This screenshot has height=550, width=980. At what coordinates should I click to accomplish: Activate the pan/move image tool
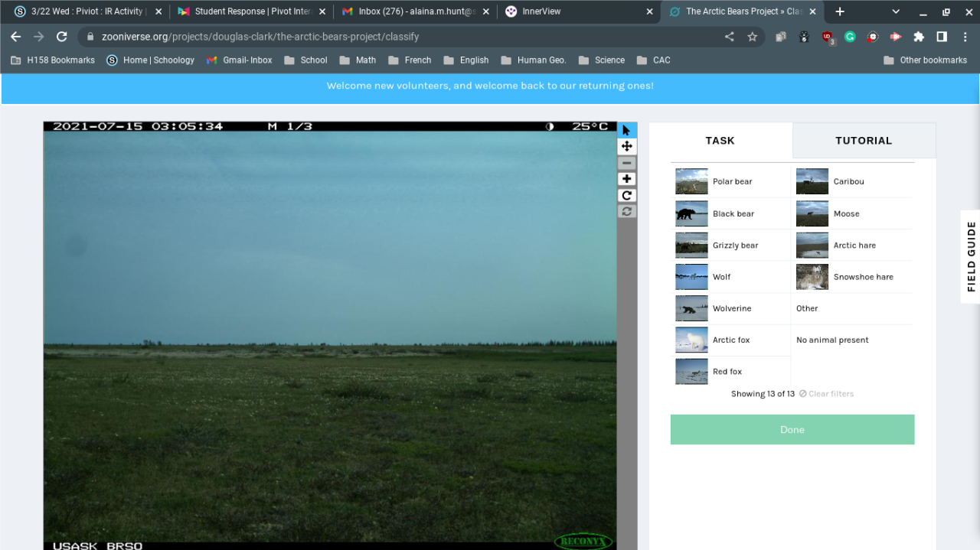click(626, 146)
